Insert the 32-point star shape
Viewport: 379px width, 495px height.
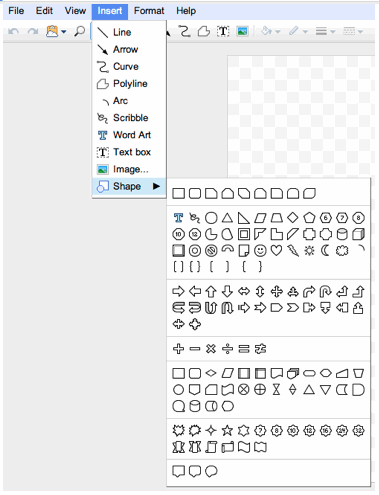[x=358, y=430]
